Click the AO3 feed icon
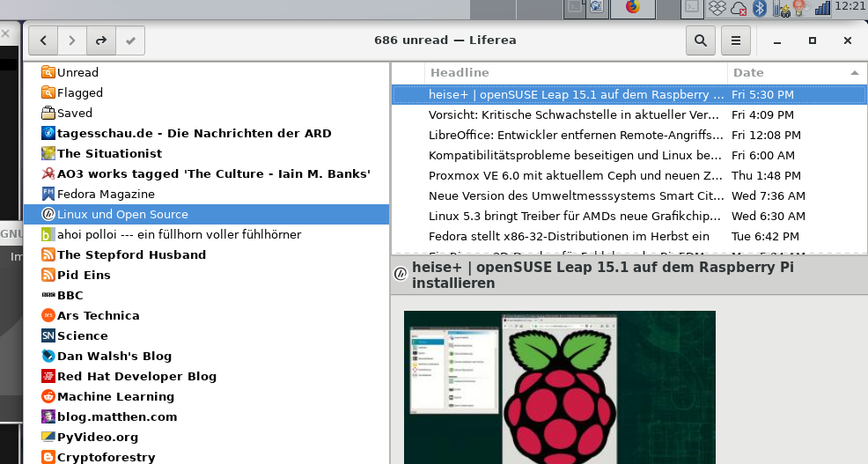Image resolution: width=868 pixels, height=464 pixels. pos(48,173)
